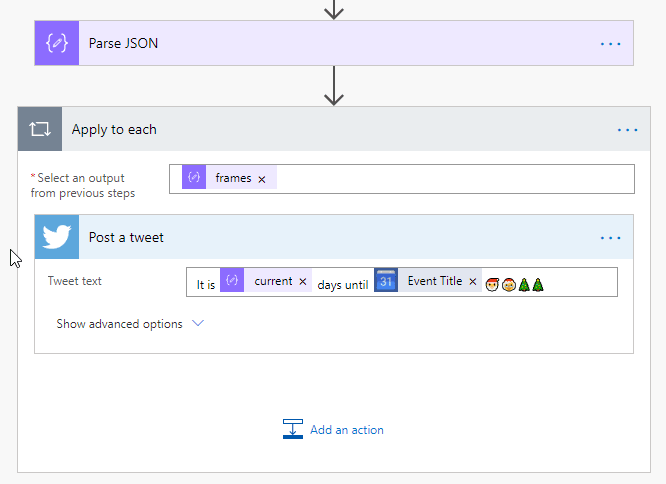Click the 'It is' text in tweet
The height and width of the screenshot is (484, 666).
coord(206,285)
